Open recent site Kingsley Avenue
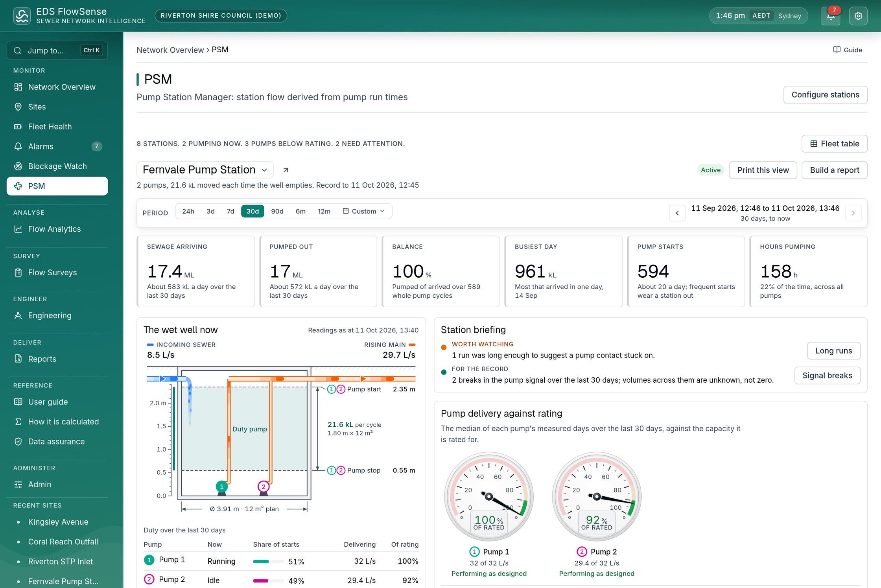 (57, 522)
